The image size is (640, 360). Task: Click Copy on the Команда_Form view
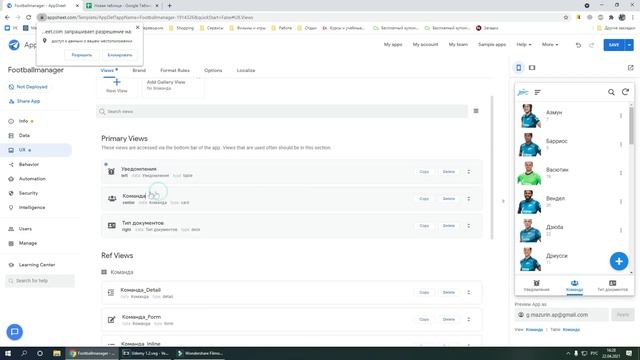[x=424, y=320]
